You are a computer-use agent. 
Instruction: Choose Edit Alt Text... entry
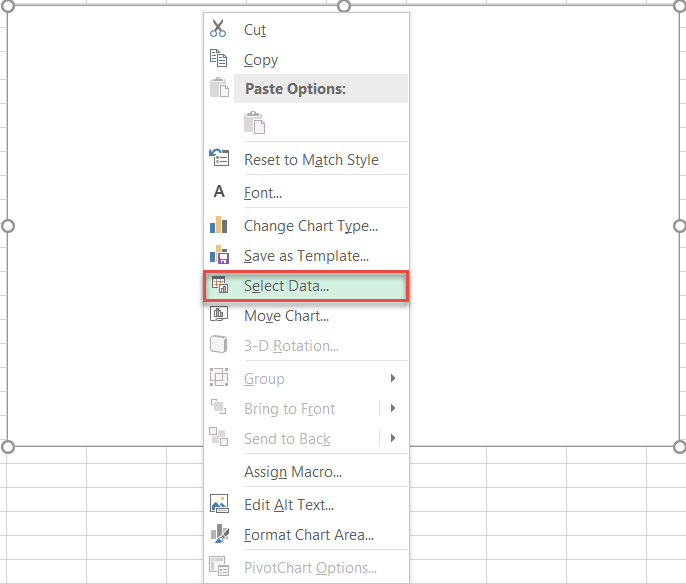[x=306, y=505]
